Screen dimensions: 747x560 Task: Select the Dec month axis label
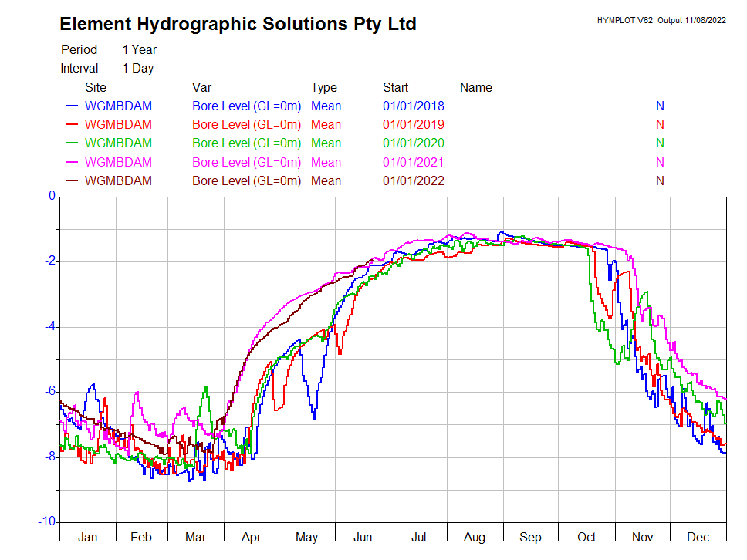point(698,537)
